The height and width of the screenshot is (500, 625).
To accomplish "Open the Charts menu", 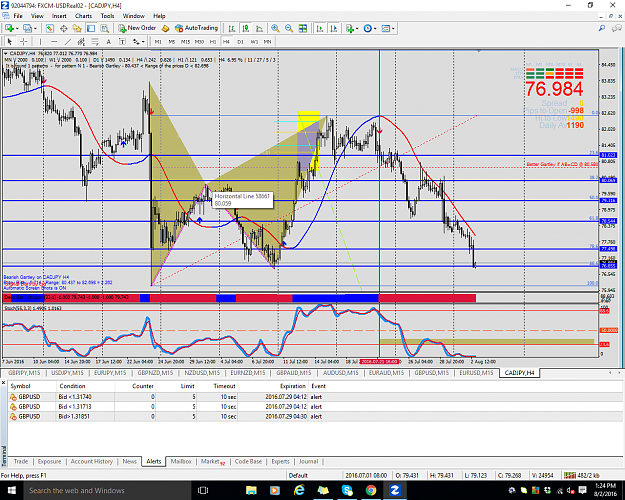I will (83, 16).
